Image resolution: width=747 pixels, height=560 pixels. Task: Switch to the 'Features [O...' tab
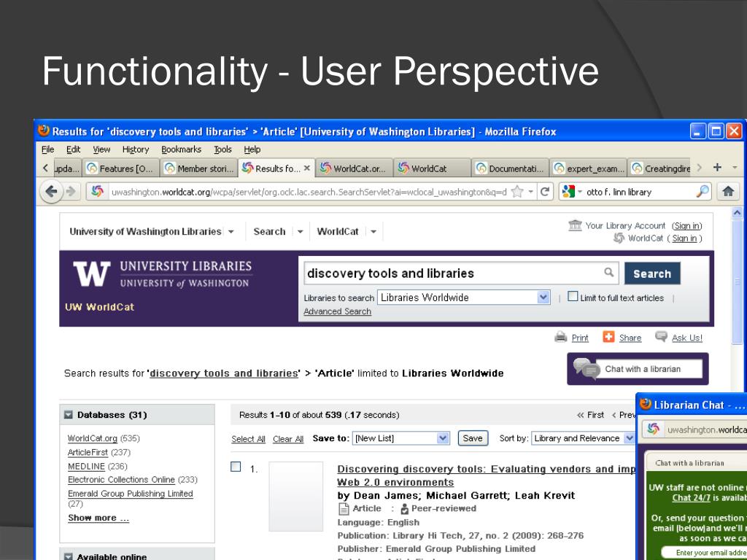pos(121,168)
